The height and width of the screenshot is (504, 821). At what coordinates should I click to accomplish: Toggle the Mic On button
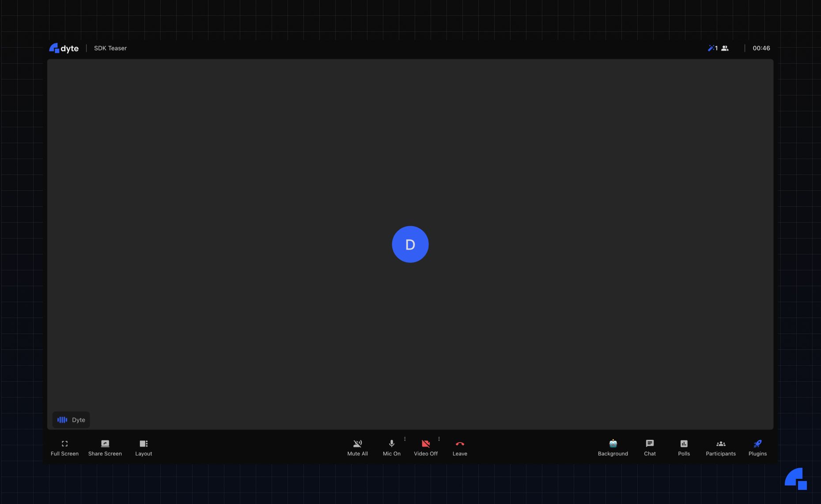point(391,447)
